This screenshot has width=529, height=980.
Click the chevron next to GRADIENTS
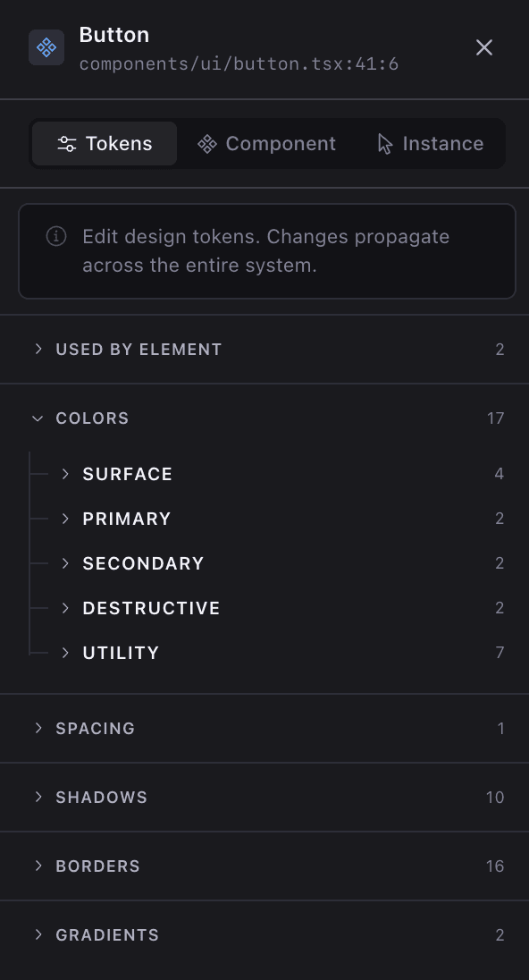(x=37, y=934)
